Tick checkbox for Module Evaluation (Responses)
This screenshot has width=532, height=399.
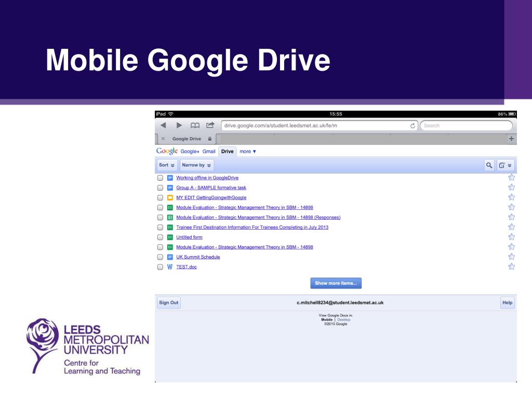pyautogui.click(x=160, y=217)
